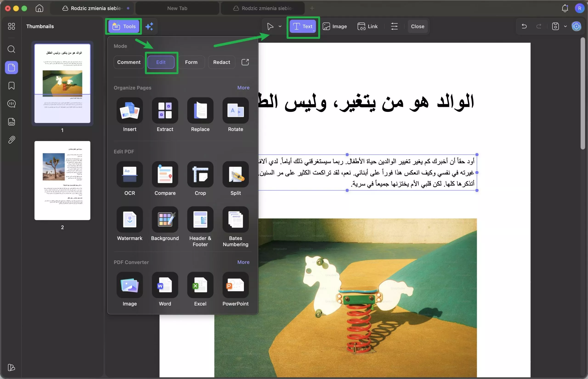Click the Close button
The height and width of the screenshot is (379, 588).
click(x=418, y=26)
